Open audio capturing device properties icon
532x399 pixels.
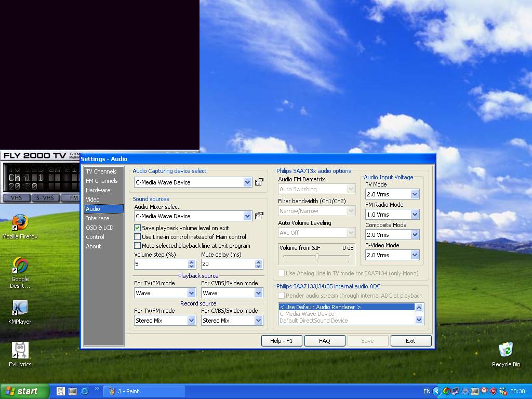pyautogui.click(x=259, y=182)
